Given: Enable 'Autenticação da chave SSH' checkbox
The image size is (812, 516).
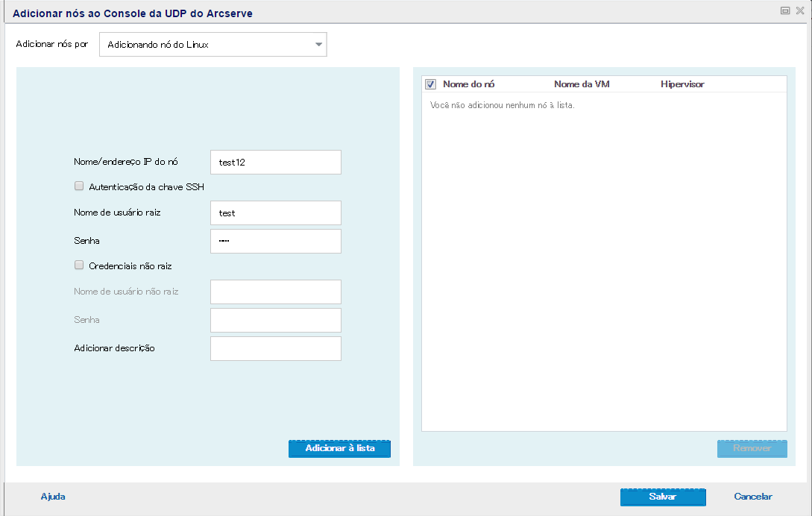Looking at the screenshot, I should [x=79, y=186].
